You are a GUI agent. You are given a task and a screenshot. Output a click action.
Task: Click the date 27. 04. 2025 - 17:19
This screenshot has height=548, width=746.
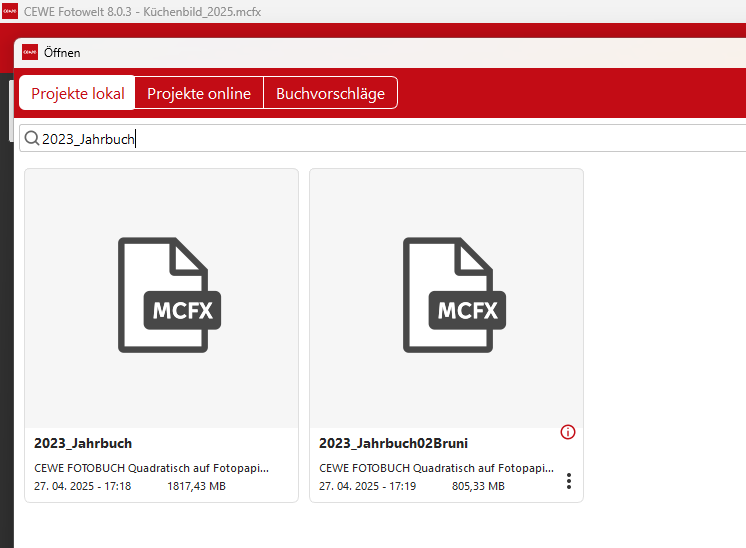pos(367,486)
